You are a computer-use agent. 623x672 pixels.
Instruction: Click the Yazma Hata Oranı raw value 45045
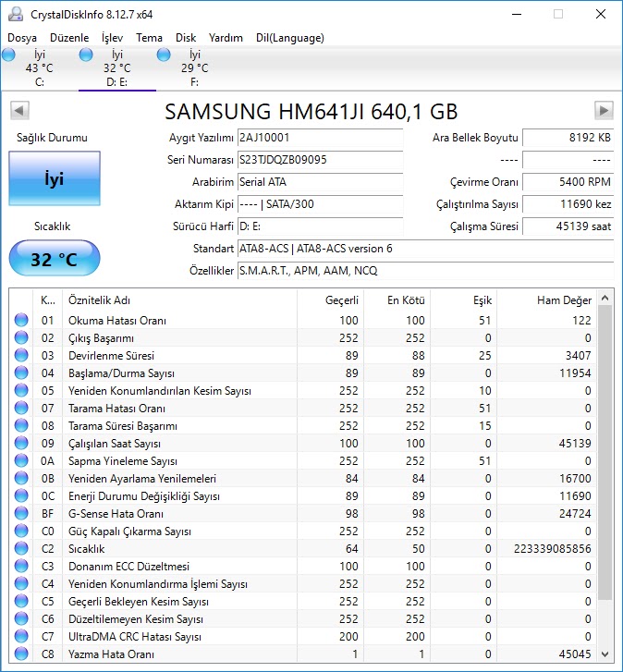click(x=575, y=654)
